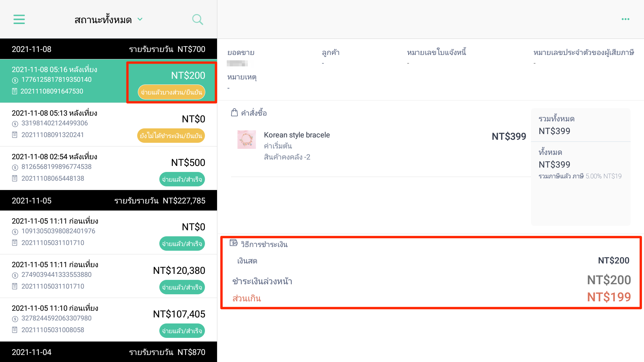
Task: Click the search magnifier icon
Action: click(x=198, y=19)
